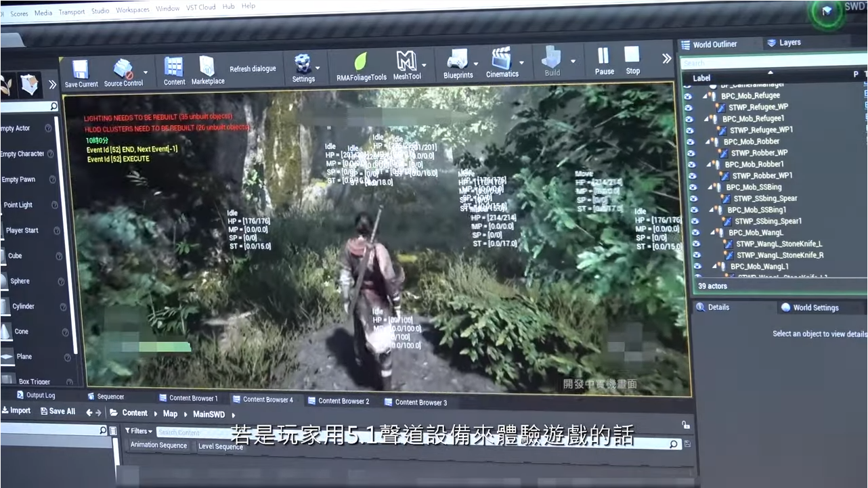Open the Build options dropdown arrow
The image size is (868, 488).
pos(573,61)
